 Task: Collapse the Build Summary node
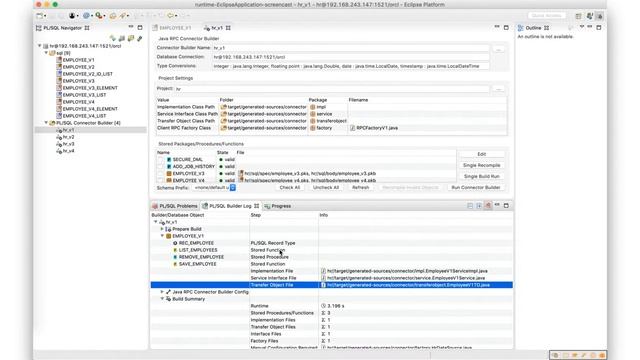pos(162,299)
